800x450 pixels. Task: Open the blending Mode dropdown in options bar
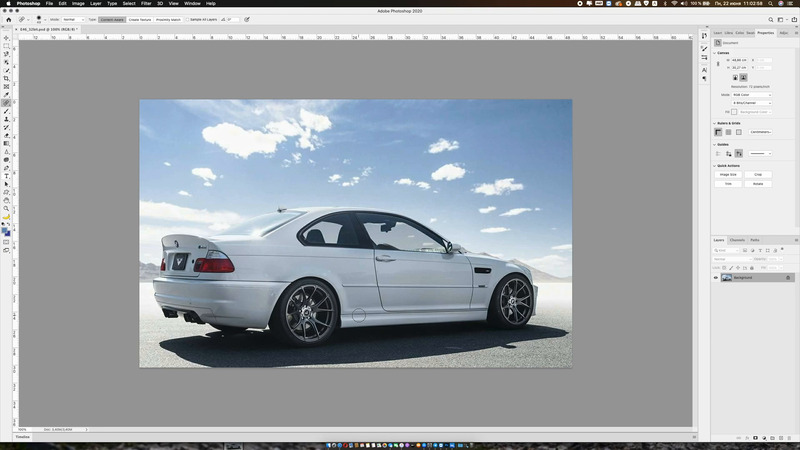(x=71, y=19)
